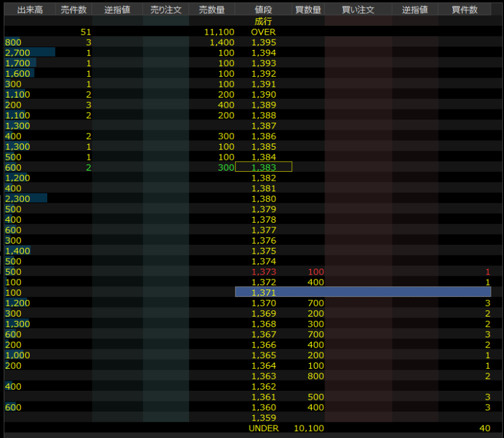Viewport: 504px width, 438px height.
Task: Click price 1,388
Action: (x=263, y=115)
